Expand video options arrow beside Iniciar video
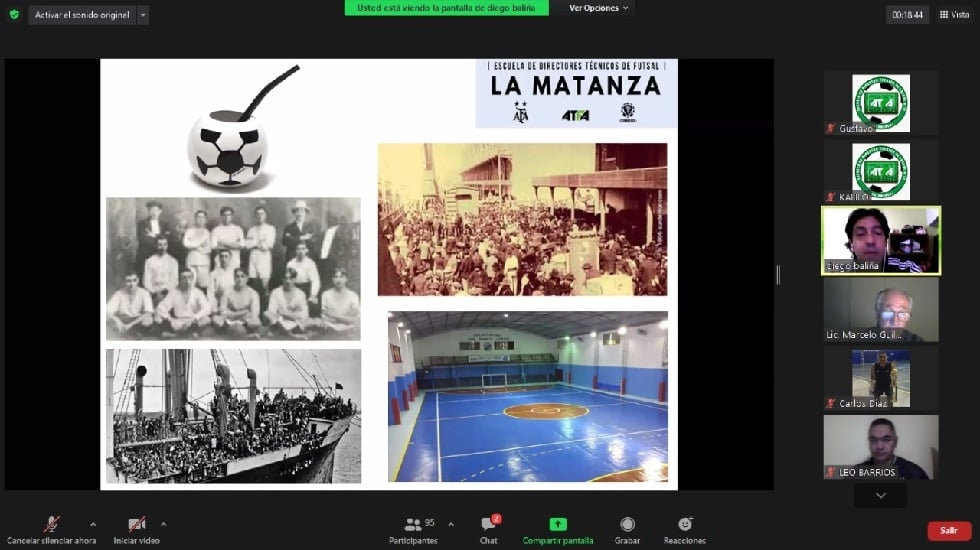 164,524
